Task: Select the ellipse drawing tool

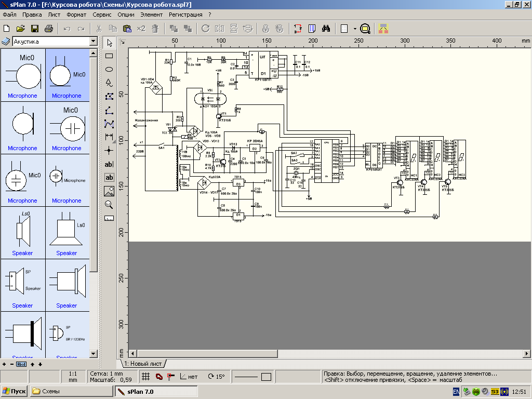Action: point(109,69)
